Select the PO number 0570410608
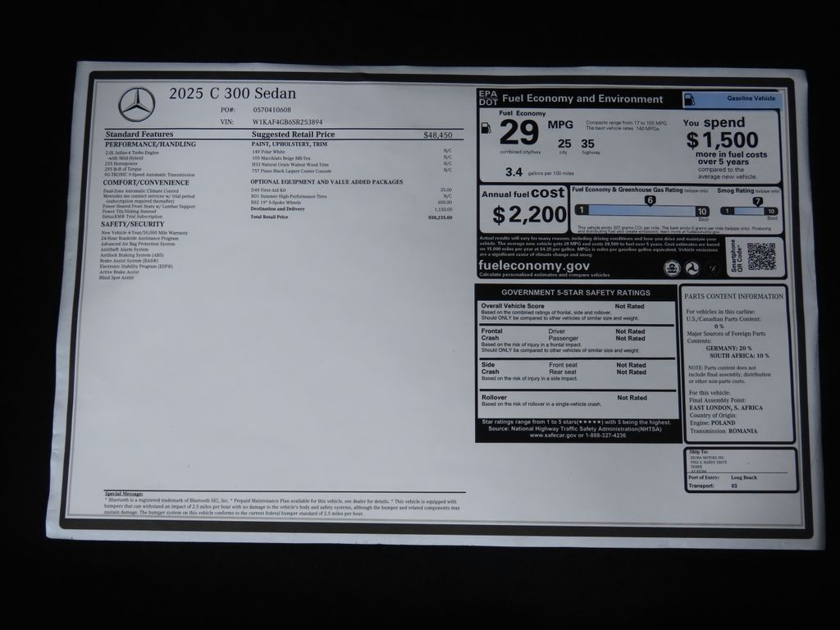Viewport: 840px width, 630px height. tap(272, 110)
